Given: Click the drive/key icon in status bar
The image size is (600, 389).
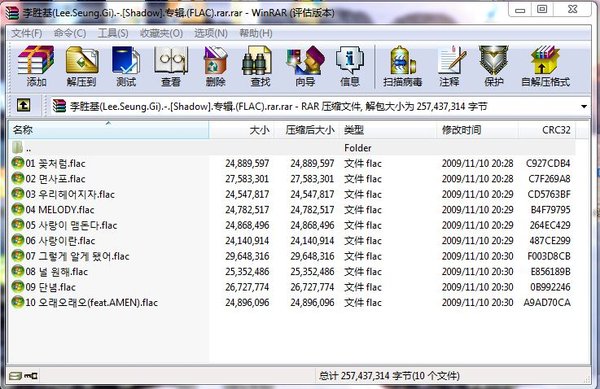Looking at the screenshot, I should coord(23,376).
